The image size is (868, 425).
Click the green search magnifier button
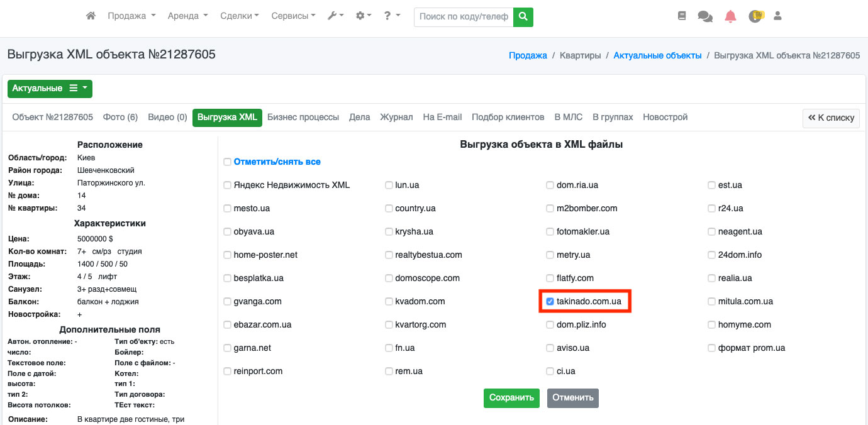tap(523, 17)
